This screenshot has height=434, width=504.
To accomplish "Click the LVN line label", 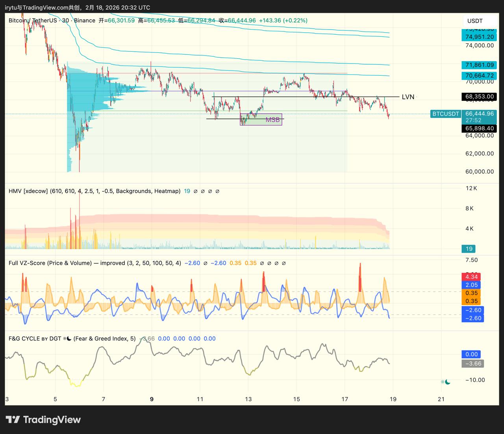I will [x=408, y=97].
